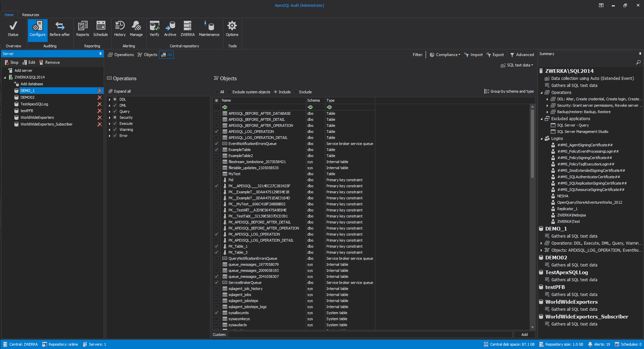
Task: Open the Archive repository tool
Action: pos(170,29)
